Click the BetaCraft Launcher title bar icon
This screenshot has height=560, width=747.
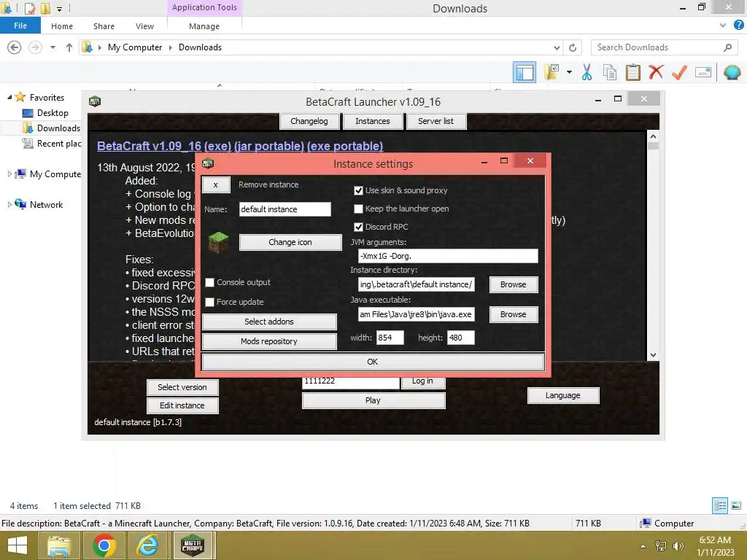[x=95, y=101]
